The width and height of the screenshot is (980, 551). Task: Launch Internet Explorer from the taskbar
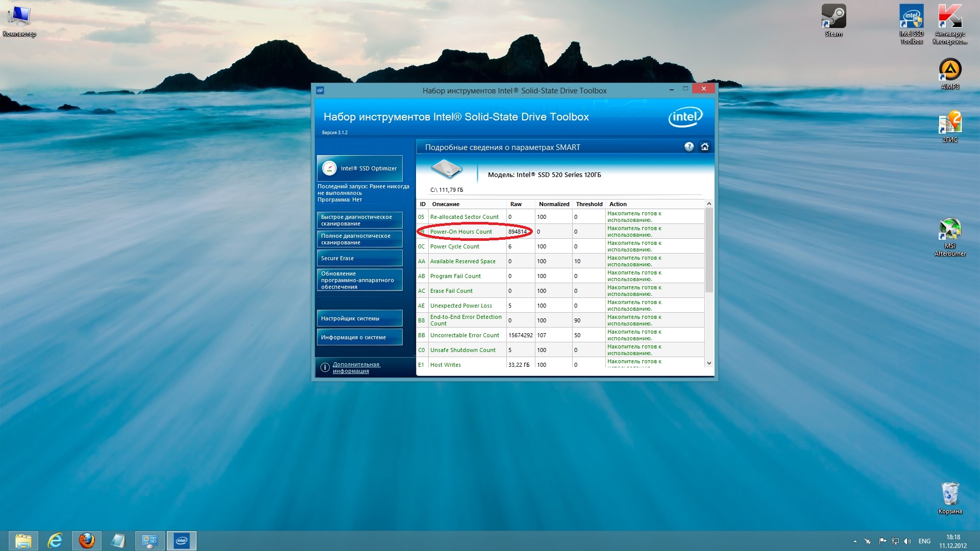pos(55,541)
